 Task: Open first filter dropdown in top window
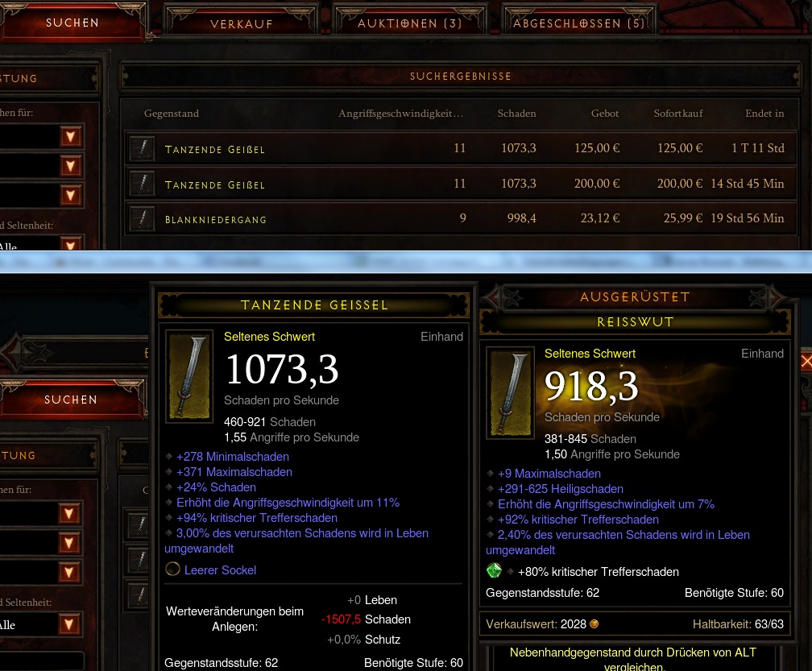71,137
